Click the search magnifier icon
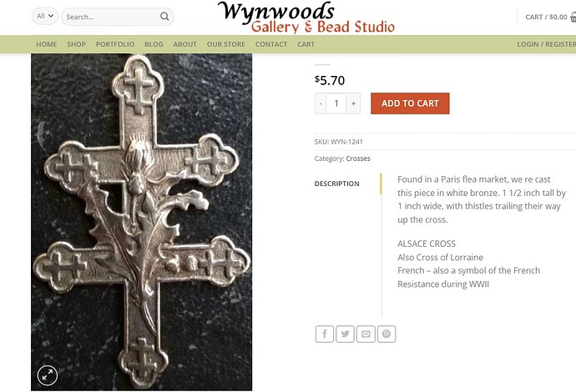576x392 pixels. coord(164,17)
